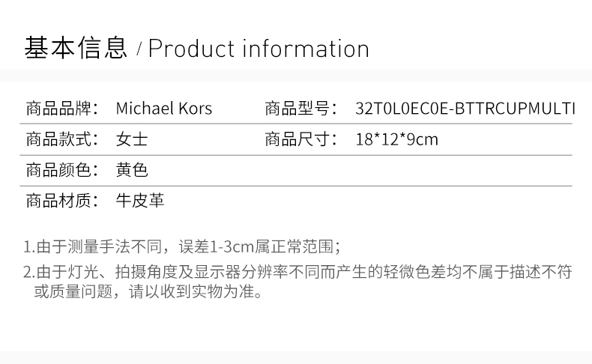Click the model number 32T0L0EC0E-BTTRCUPMULTI
Image resolution: width=592 pixels, height=364 pixels.
coord(465,109)
